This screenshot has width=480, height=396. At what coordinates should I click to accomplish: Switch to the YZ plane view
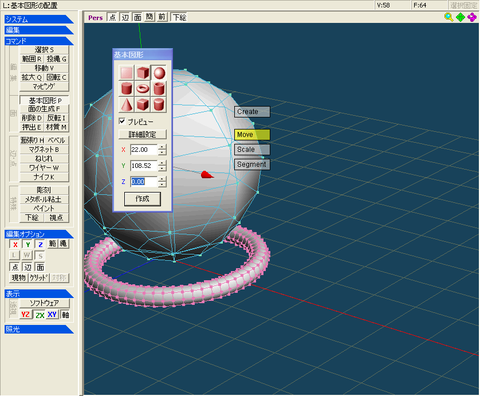click(25, 315)
